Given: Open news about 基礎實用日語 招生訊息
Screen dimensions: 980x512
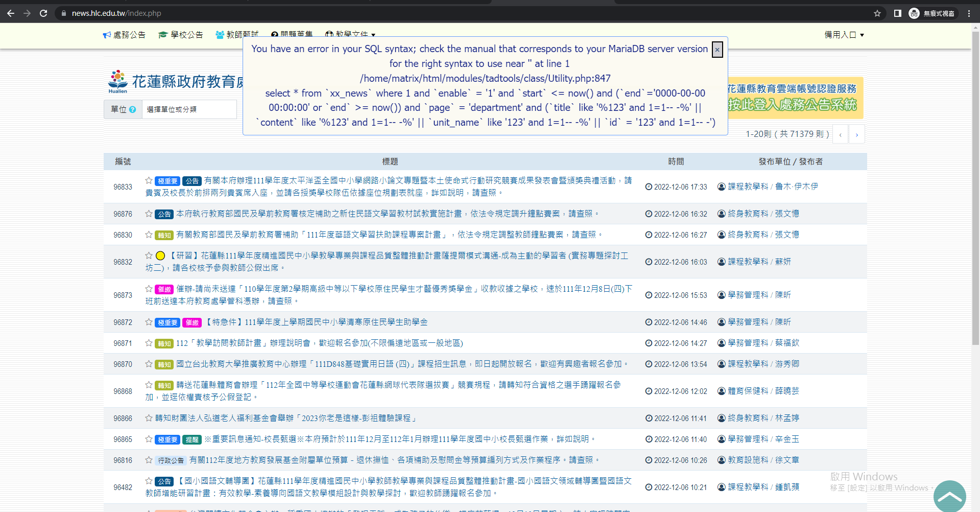Looking at the screenshot, I should coord(403,364).
